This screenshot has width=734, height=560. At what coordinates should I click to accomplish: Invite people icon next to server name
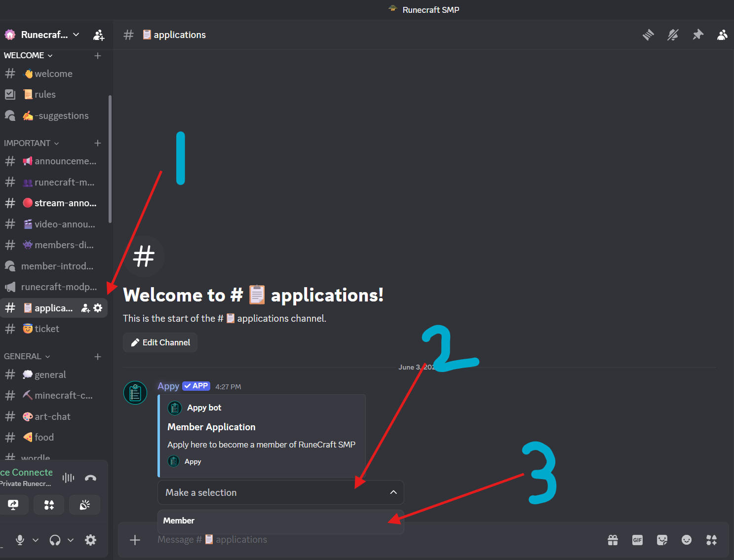99,35
